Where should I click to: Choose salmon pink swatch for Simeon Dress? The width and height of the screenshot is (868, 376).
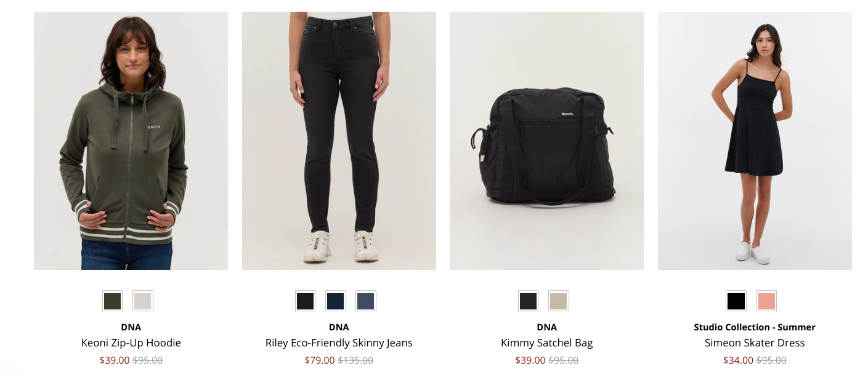766,301
